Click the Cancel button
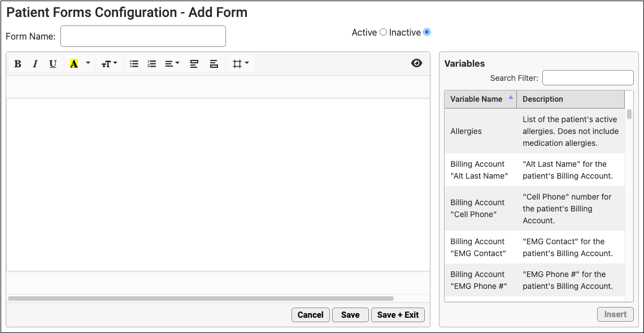 (x=311, y=315)
